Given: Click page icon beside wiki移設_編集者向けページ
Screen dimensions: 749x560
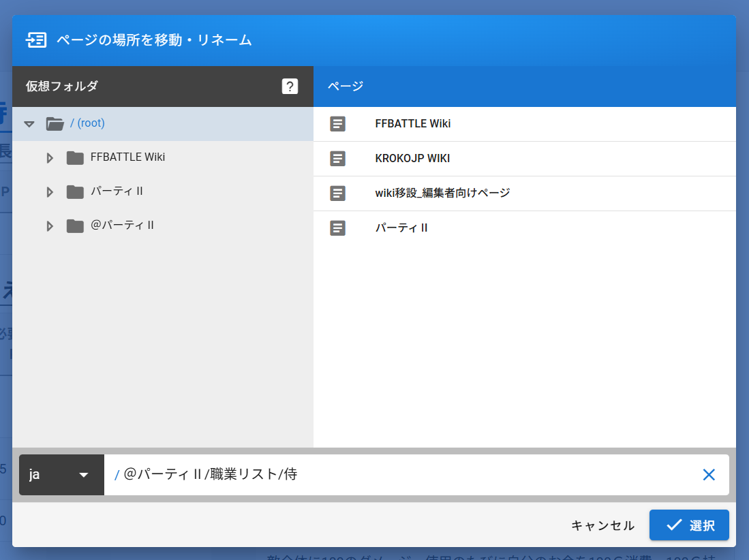Looking at the screenshot, I should coord(337,193).
